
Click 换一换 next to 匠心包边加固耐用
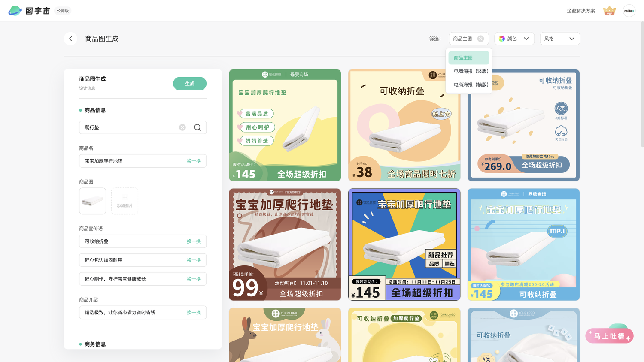[x=194, y=260]
